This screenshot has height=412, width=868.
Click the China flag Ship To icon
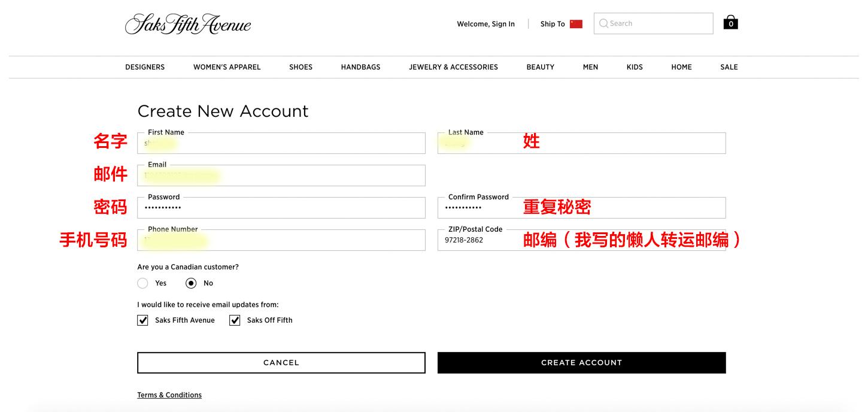[x=576, y=24]
